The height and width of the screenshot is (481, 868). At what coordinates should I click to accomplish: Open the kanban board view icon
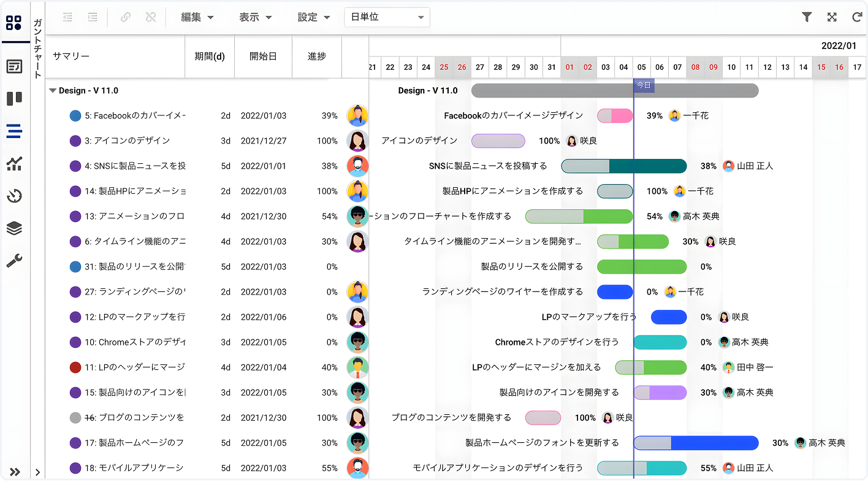pos(14,98)
